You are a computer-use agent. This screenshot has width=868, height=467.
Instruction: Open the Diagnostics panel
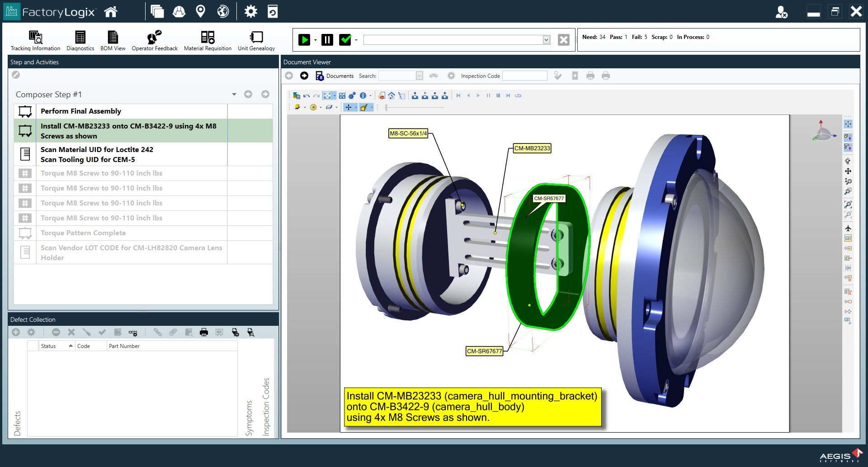(x=80, y=40)
